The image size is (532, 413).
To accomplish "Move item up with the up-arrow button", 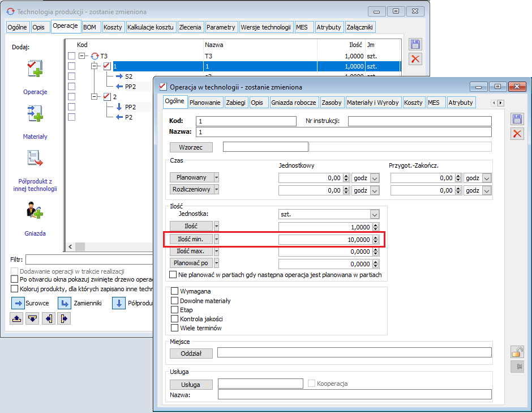I will (16, 318).
